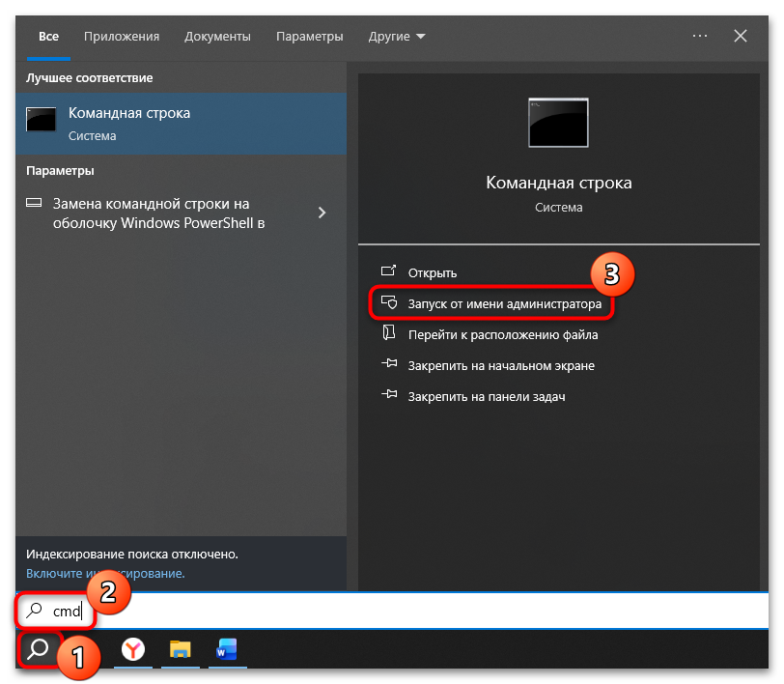Click the Открыть window icon
Screen dimensions: 784x684
click(388, 271)
